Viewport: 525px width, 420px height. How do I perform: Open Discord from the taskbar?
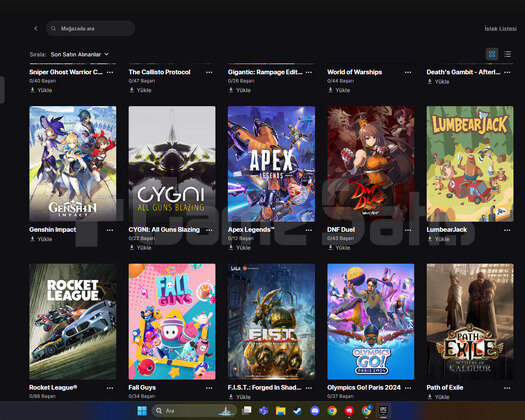point(315,411)
